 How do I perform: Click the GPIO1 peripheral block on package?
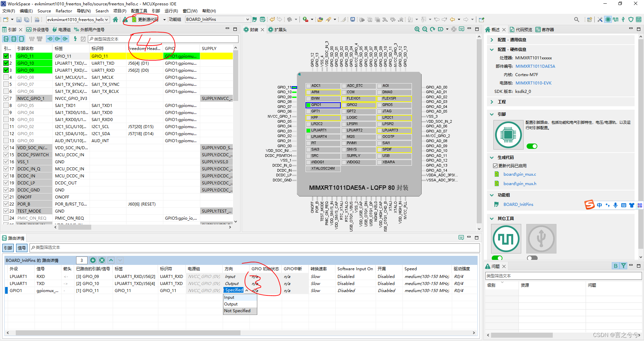click(323, 105)
